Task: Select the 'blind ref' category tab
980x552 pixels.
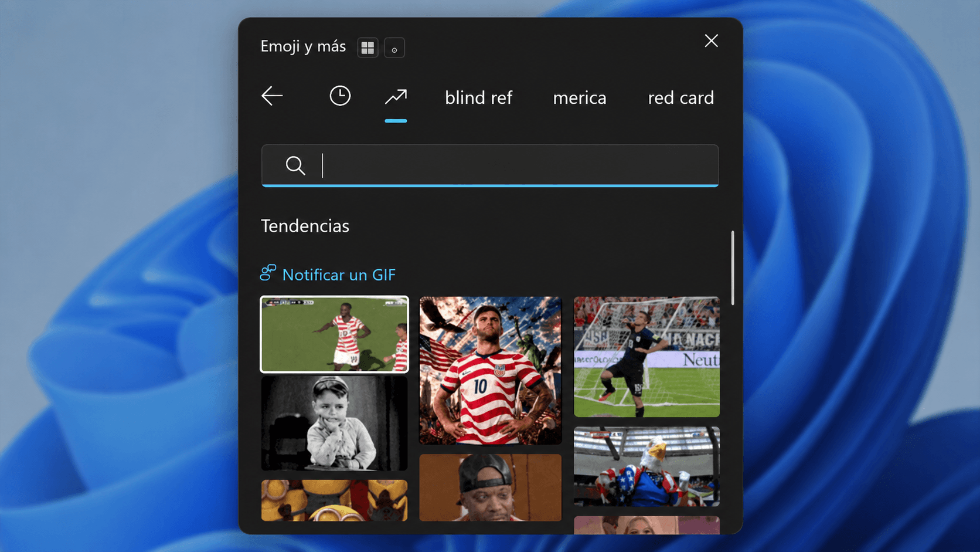Action: pyautogui.click(x=478, y=97)
